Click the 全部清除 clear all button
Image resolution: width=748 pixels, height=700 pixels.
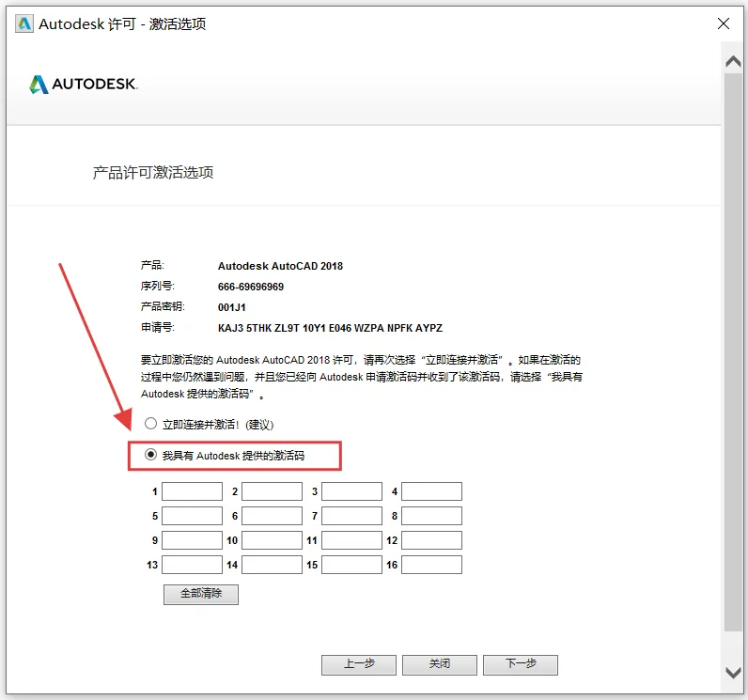pyautogui.click(x=201, y=594)
